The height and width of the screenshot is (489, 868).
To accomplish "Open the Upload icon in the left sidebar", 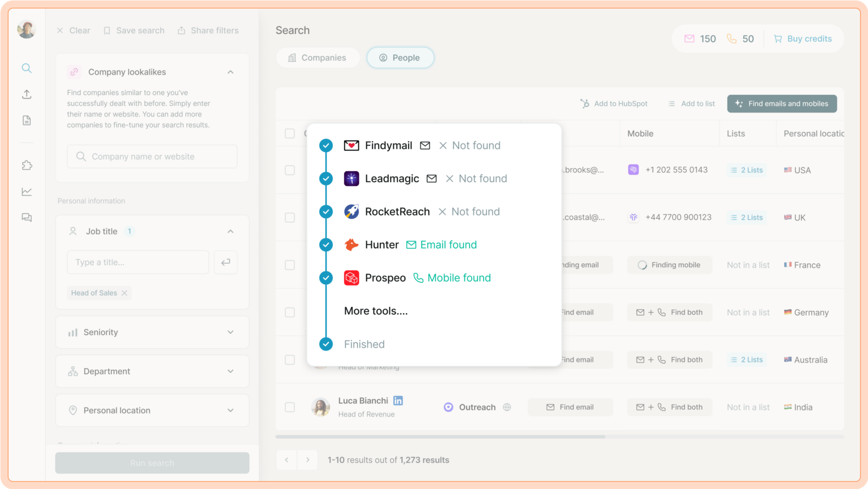I will pyautogui.click(x=26, y=94).
